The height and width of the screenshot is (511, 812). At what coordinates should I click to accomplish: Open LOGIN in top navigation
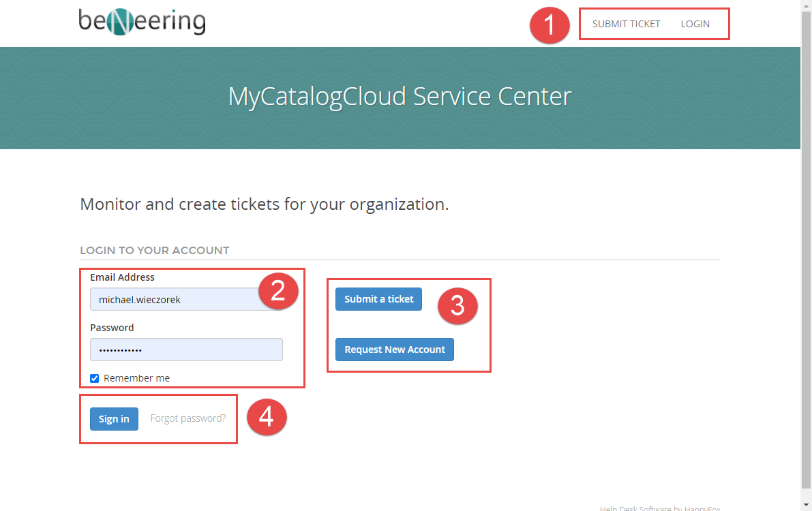(695, 24)
